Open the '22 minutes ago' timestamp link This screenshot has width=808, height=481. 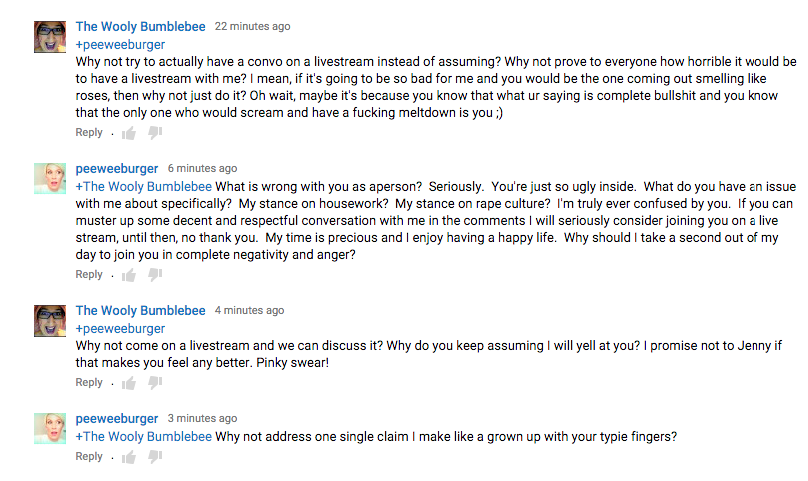tap(252, 26)
